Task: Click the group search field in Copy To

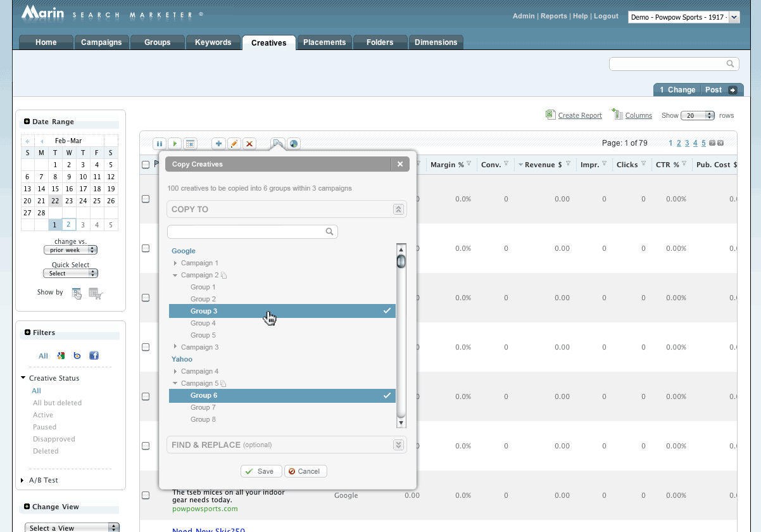Action: [247, 232]
